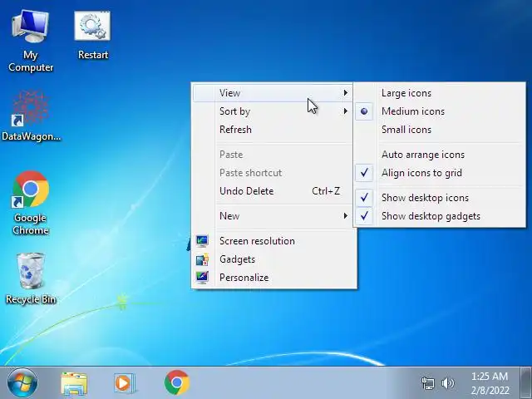This screenshot has height=399, width=532.
Task: Open the network tray icon
Action: coord(427,383)
